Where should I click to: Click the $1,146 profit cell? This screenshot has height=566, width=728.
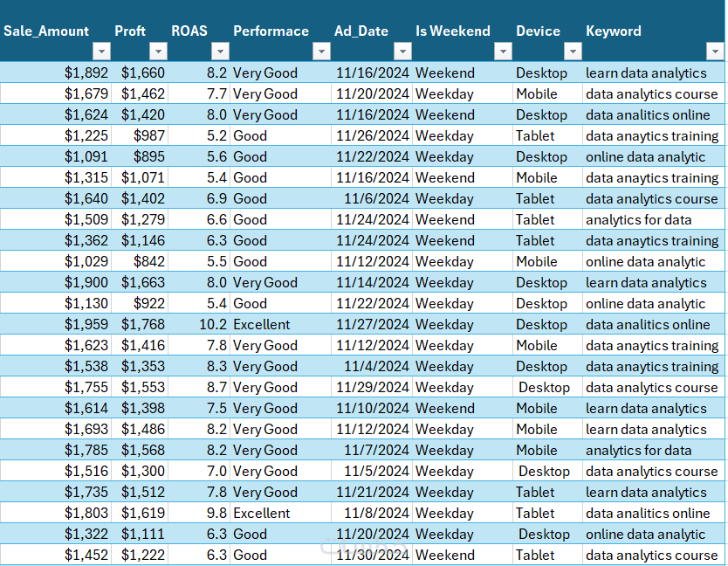click(x=140, y=240)
